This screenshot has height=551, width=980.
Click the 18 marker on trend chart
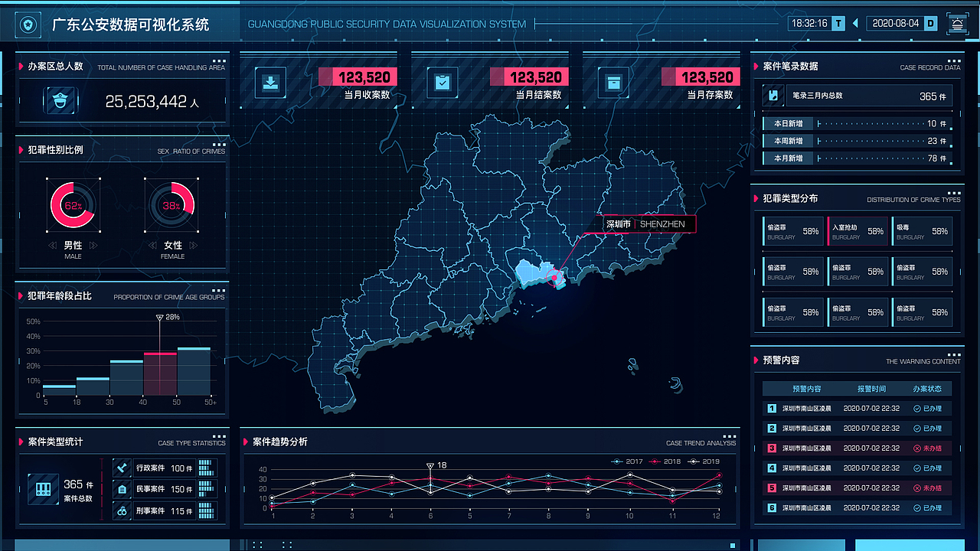click(x=436, y=465)
